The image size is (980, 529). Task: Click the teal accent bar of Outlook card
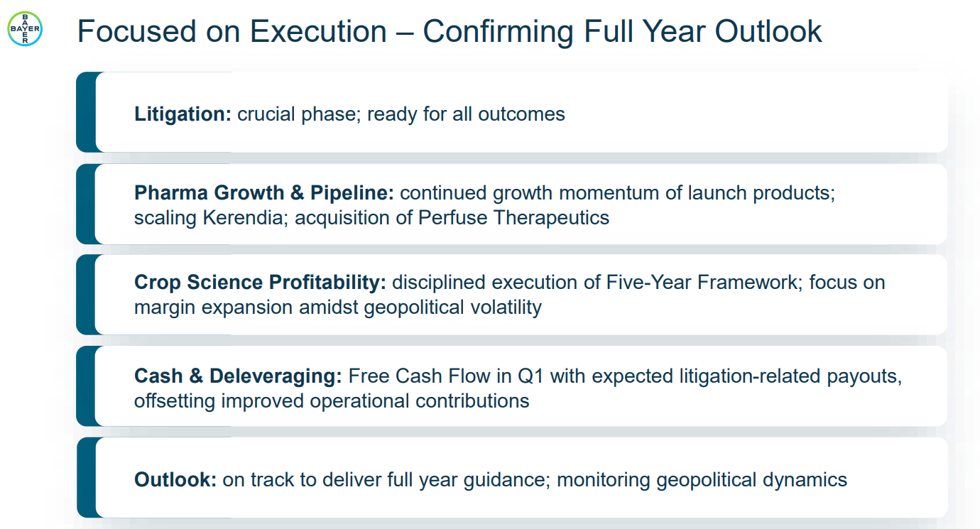tap(86, 477)
